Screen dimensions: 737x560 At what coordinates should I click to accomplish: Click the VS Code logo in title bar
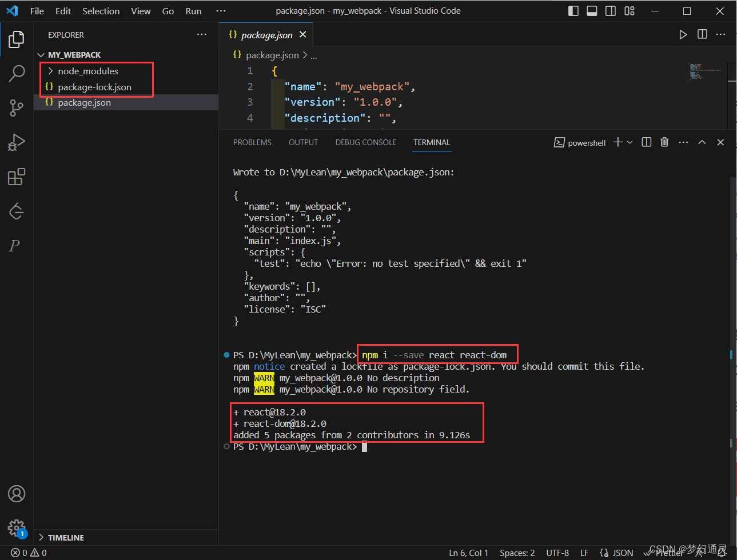point(12,11)
